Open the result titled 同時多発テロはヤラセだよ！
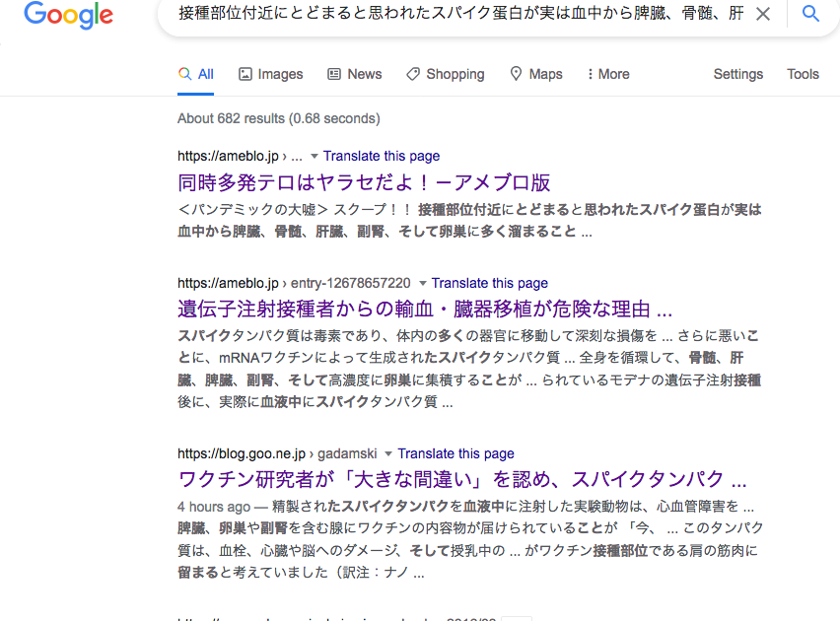840x621 pixels. [x=364, y=182]
